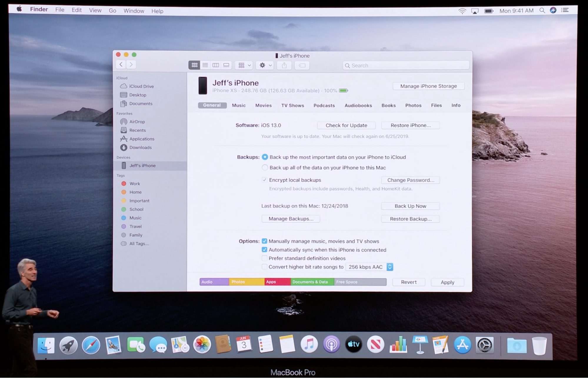Switch to the Photos tab
Viewport: 588px width, 378px height.
[x=413, y=105]
